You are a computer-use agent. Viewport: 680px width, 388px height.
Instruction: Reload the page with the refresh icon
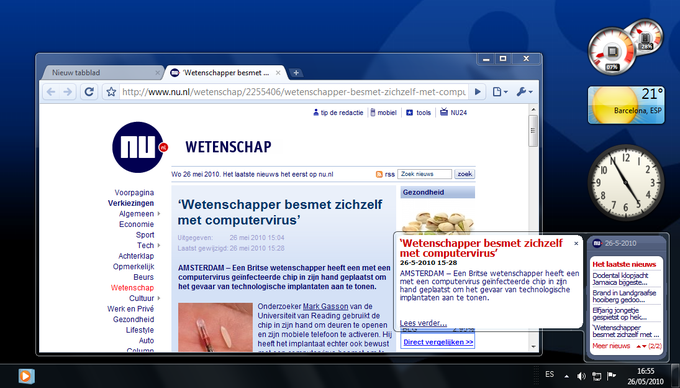point(89,92)
